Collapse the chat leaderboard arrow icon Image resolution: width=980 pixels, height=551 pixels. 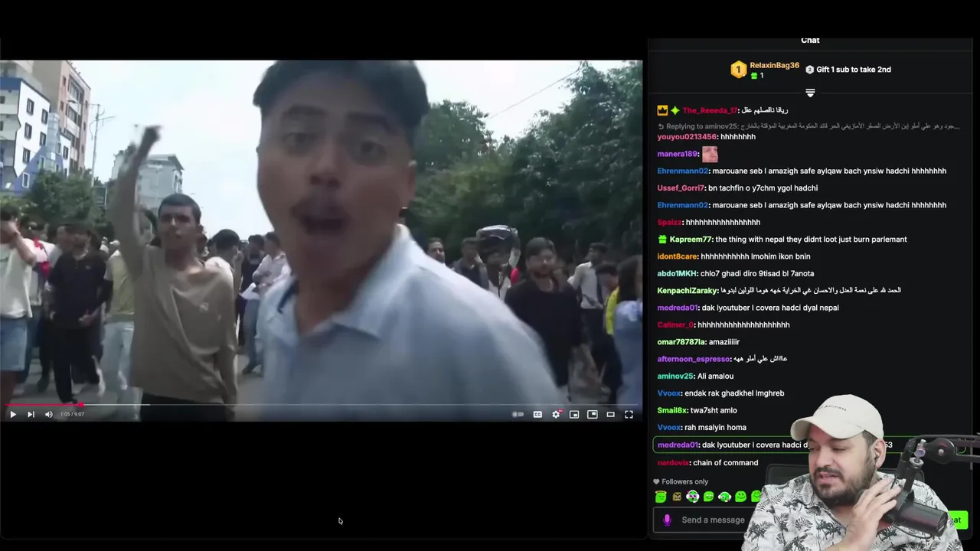(810, 93)
